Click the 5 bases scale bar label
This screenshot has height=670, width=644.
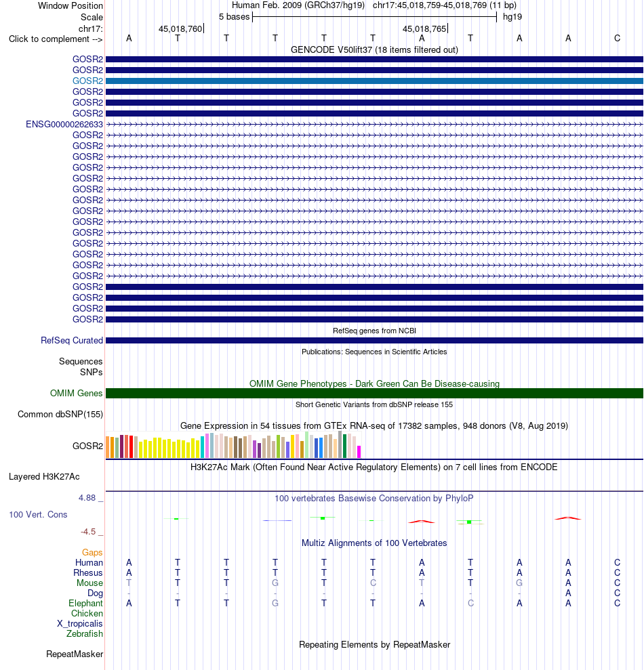pos(234,17)
